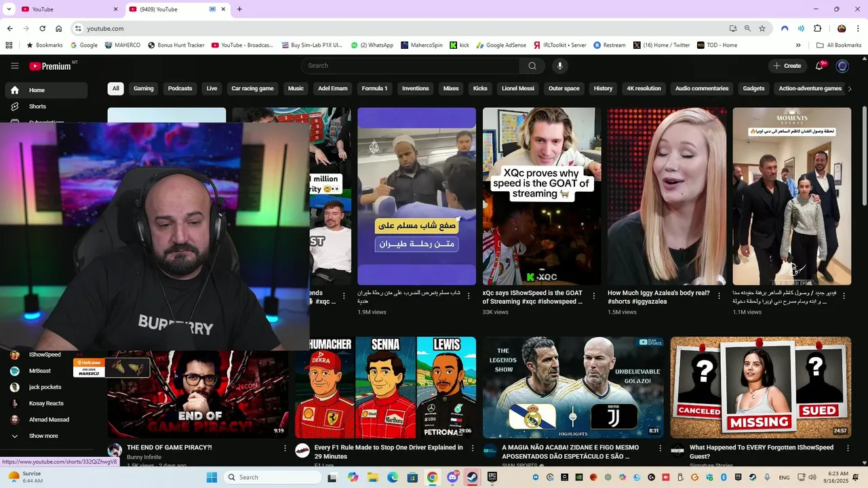Click the YouTube Premium logo
Image resolution: width=868 pixels, height=488 pixels.
[x=51, y=66]
